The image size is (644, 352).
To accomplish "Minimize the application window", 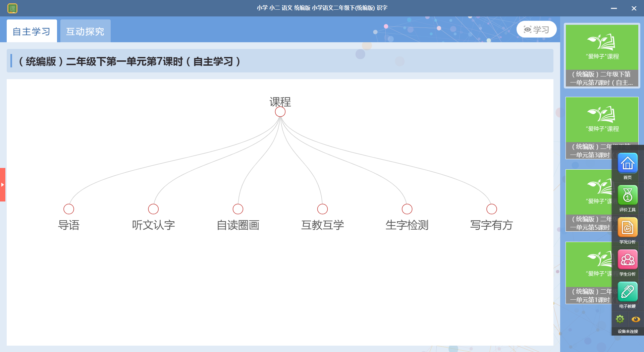I will click(614, 8).
